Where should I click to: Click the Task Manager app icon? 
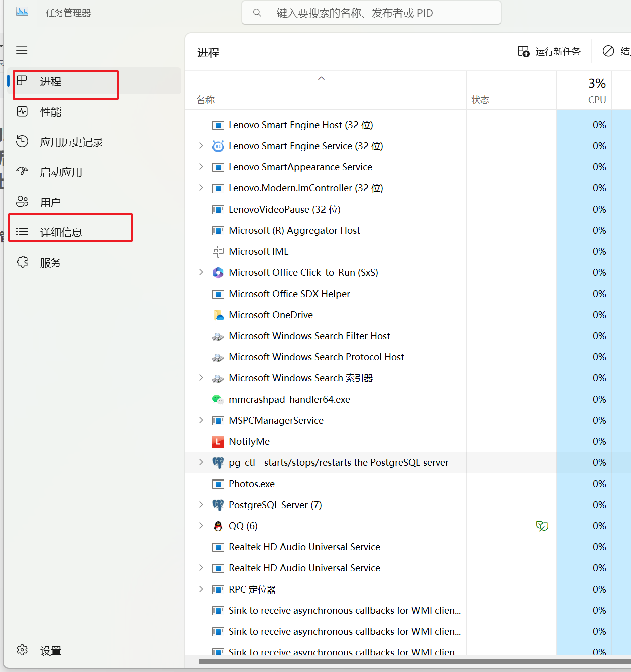(22, 12)
